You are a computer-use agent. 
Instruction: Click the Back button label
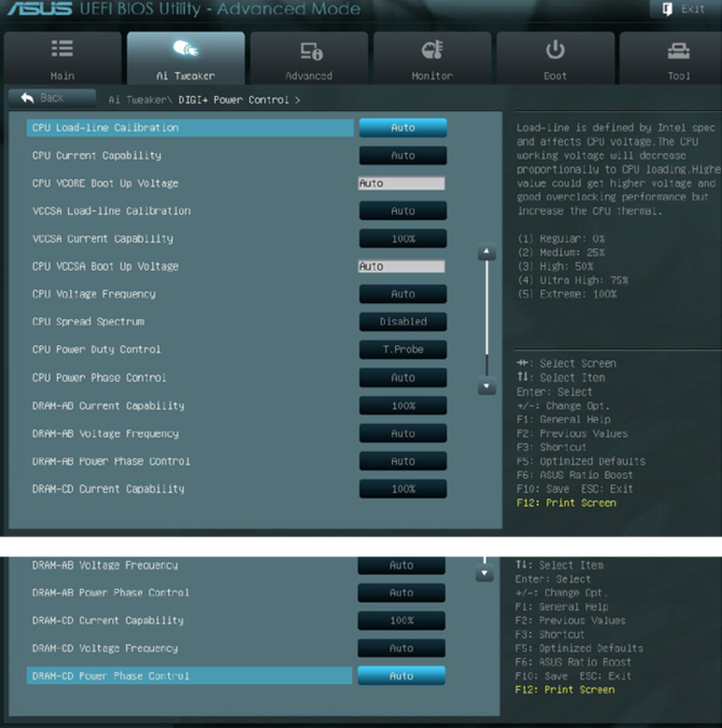[x=51, y=98]
